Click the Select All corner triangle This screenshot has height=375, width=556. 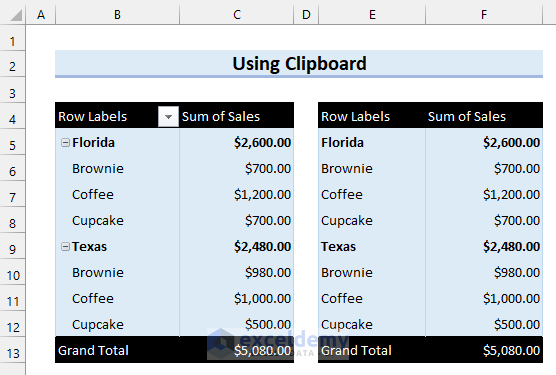pos(16,15)
